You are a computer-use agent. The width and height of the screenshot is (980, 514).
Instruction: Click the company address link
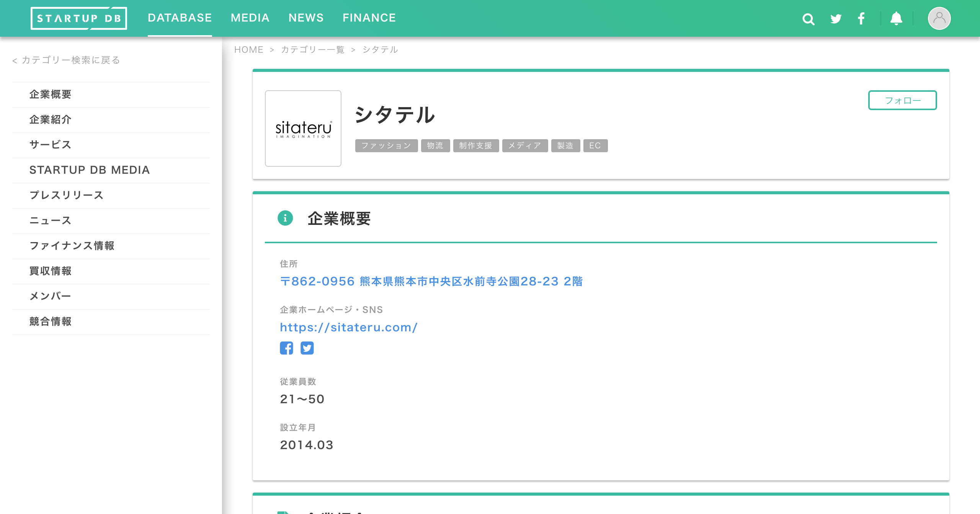coord(431,281)
